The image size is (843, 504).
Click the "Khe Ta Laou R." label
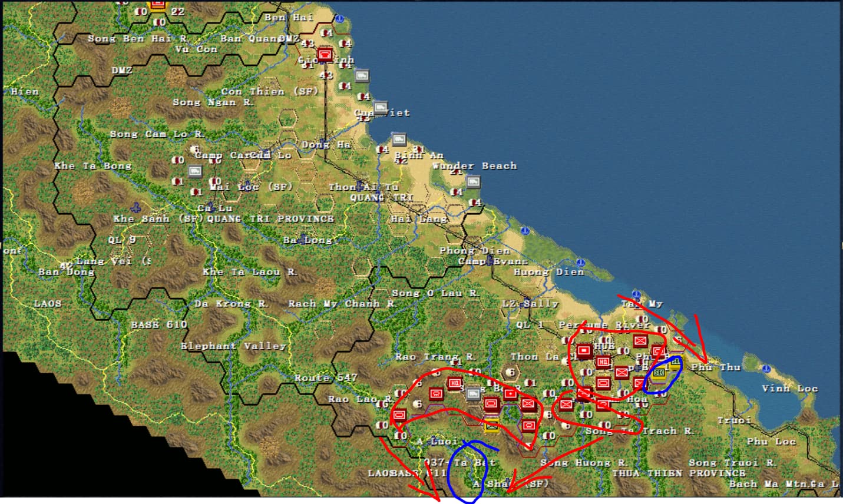point(250,271)
